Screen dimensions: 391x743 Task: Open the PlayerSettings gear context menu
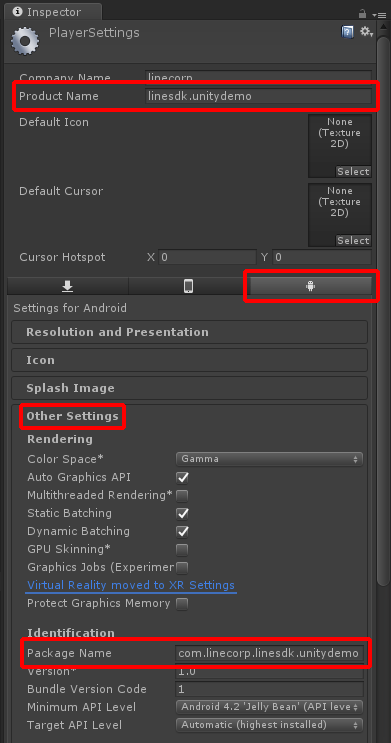366,32
